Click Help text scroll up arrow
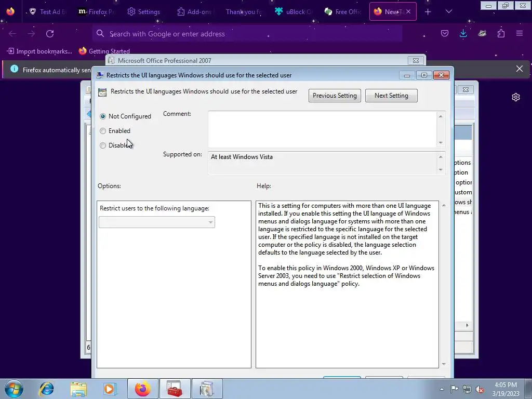Viewport: 532px width, 399px height. [444, 206]
